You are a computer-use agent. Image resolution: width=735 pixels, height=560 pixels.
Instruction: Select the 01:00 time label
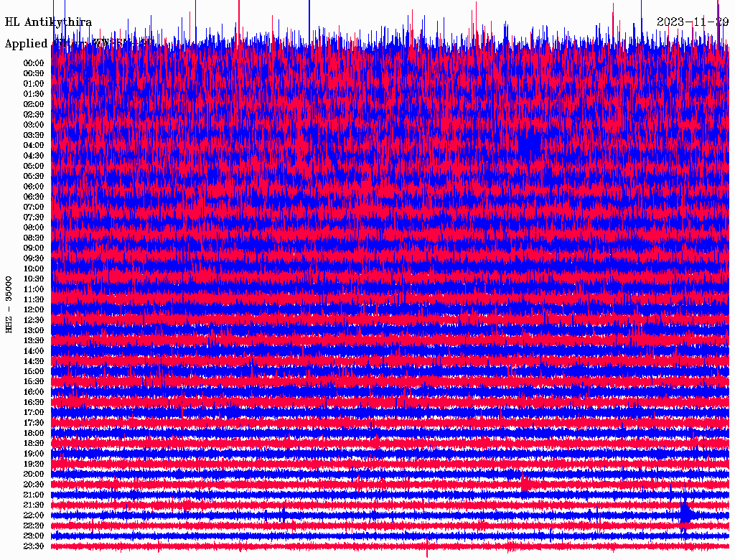34,84
